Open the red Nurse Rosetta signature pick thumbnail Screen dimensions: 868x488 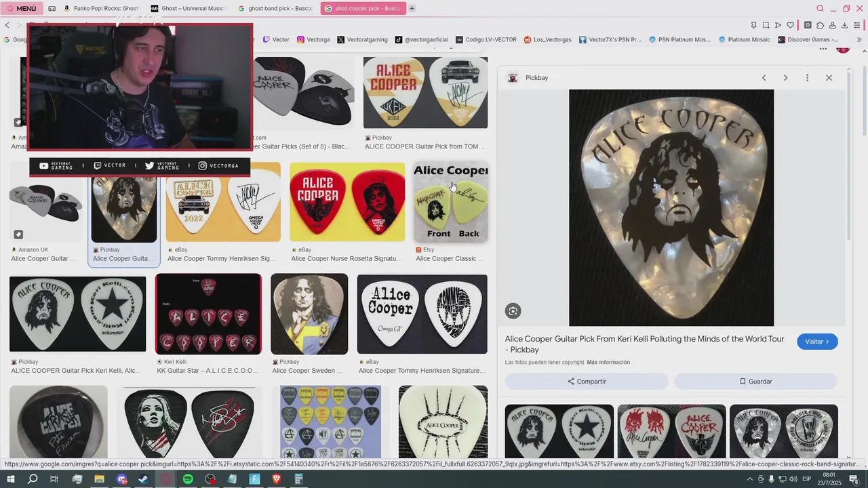click(x=347, y=202)
